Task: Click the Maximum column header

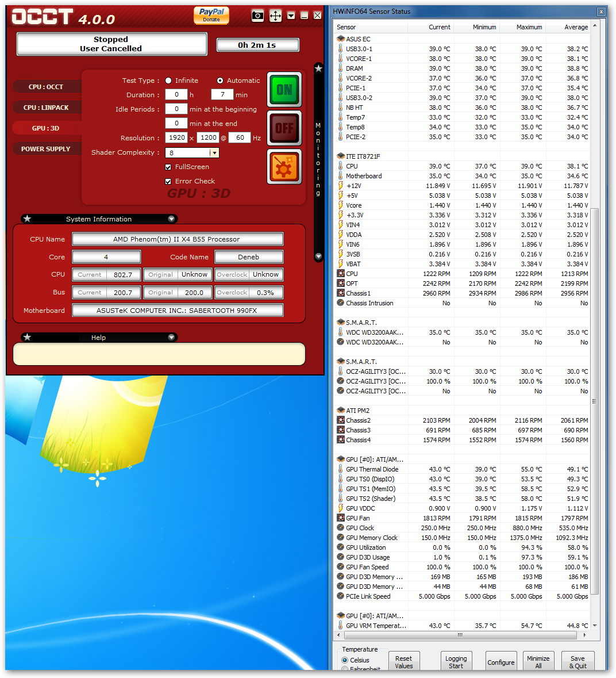Action: pyautogui.click(x=523, y=27)
